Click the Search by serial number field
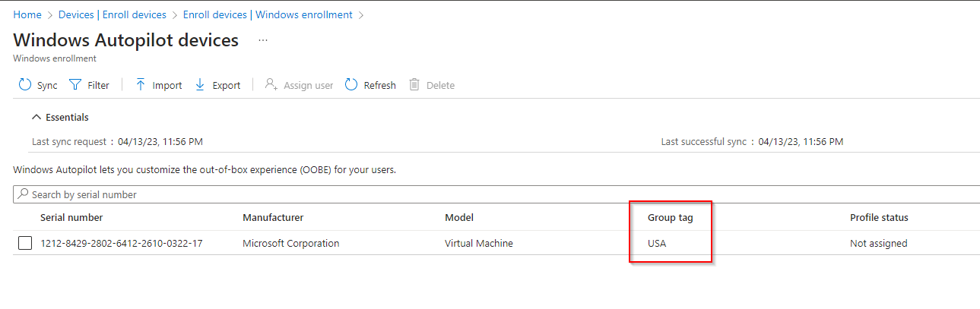 (x=494, y=194)
